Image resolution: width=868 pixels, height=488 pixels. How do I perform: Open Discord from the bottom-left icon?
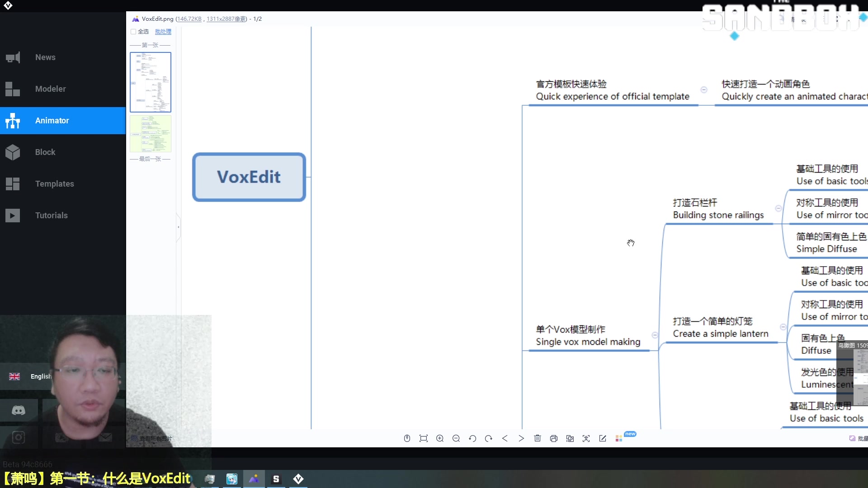coord(18,410)
